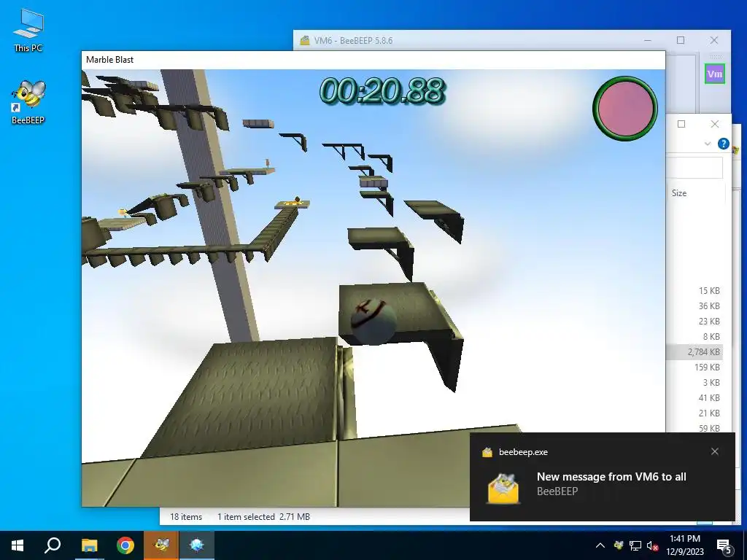Image resolution: width=747 pixels, height=560 pixels.
Task: Open the network tray icon
Action: pyautogui.click(x=635, y=545)
